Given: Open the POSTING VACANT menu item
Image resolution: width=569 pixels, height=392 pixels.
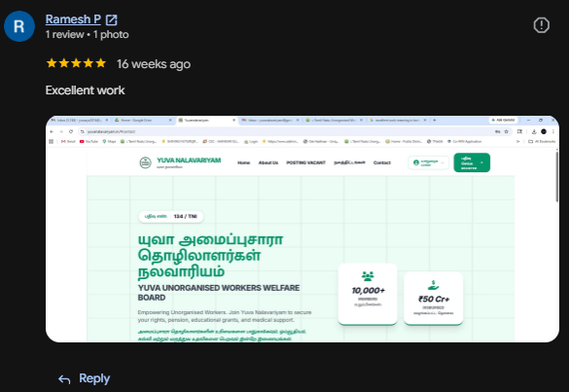Looking at the screenshot, I should 306,162.
